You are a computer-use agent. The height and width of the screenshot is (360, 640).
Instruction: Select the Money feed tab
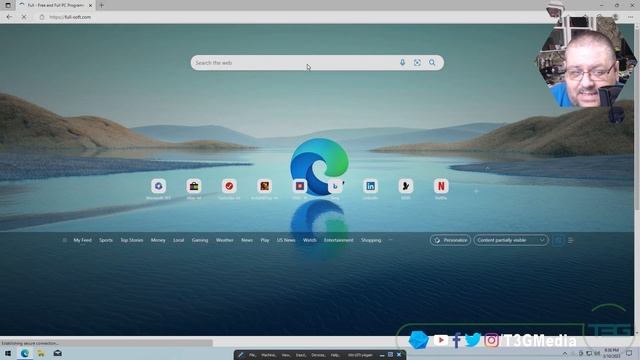(x=158, y=240)
